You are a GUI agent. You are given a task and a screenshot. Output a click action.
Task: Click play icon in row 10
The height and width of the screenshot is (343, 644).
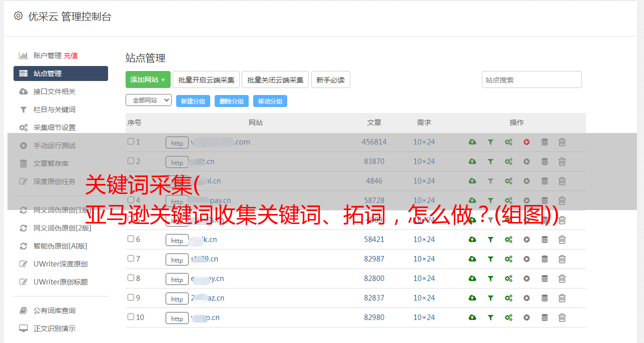(x=526, y=317)
